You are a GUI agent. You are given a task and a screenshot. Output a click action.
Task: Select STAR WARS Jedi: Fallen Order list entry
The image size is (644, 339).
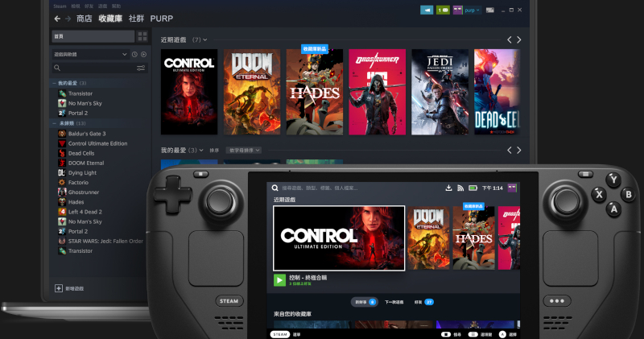click(105, 242)
